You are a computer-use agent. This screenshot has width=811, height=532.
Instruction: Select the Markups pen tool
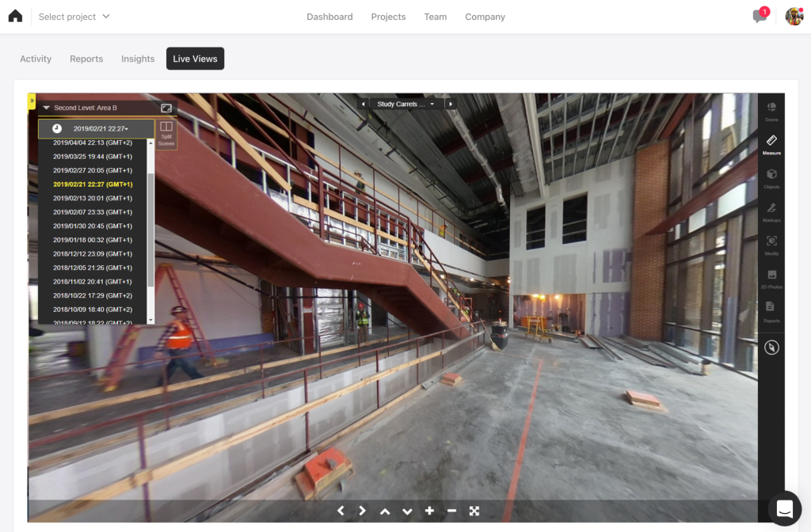(x=771, y=211)
